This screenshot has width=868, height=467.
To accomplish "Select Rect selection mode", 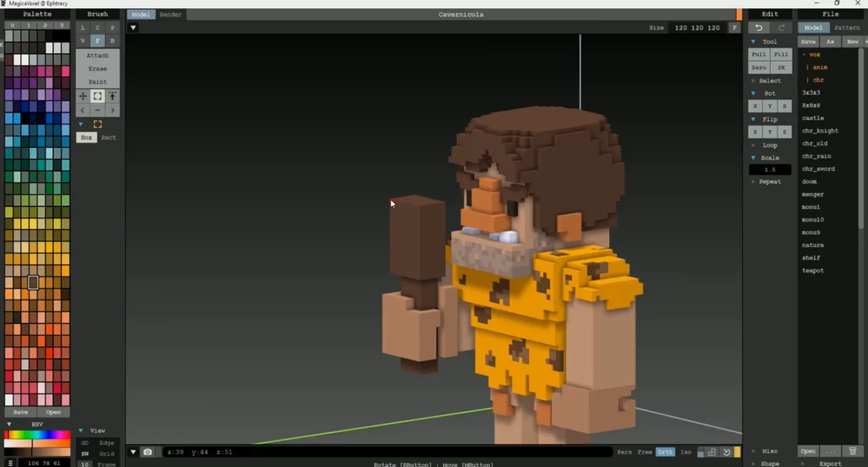I will click(x=108, y=138).
